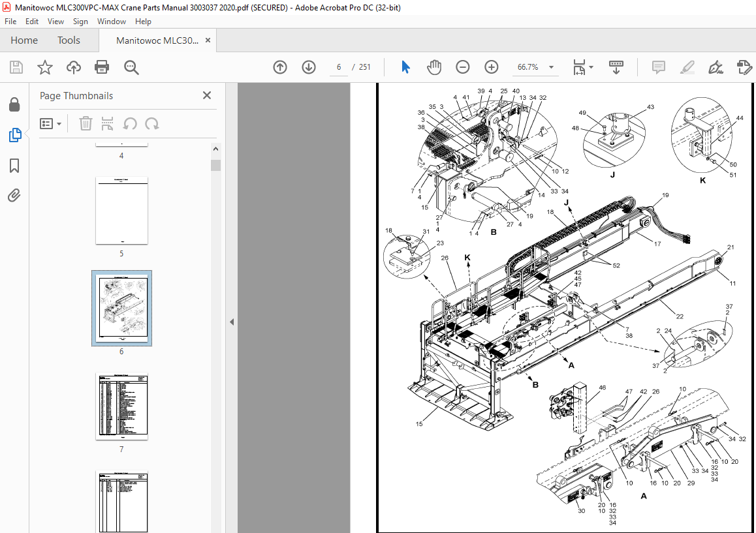Delete selected page with trash icon
Viewport: 756px width, 533px height.
tap(86, 123)
